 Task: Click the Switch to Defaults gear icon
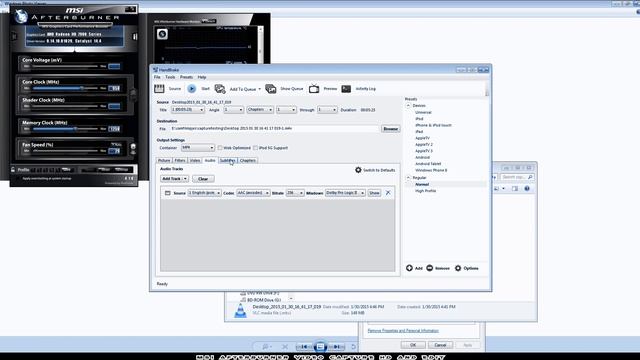click(x=358, y=170)
